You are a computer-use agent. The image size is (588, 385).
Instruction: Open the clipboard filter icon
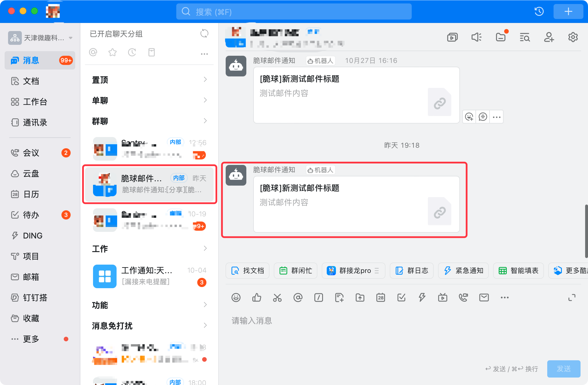tap(152, 52)
